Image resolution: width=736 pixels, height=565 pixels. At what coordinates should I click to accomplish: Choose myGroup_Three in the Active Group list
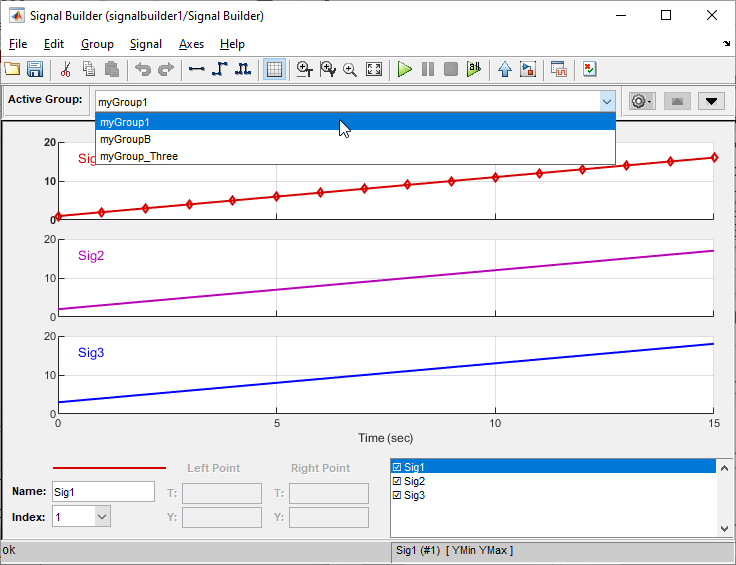point(139,156)
